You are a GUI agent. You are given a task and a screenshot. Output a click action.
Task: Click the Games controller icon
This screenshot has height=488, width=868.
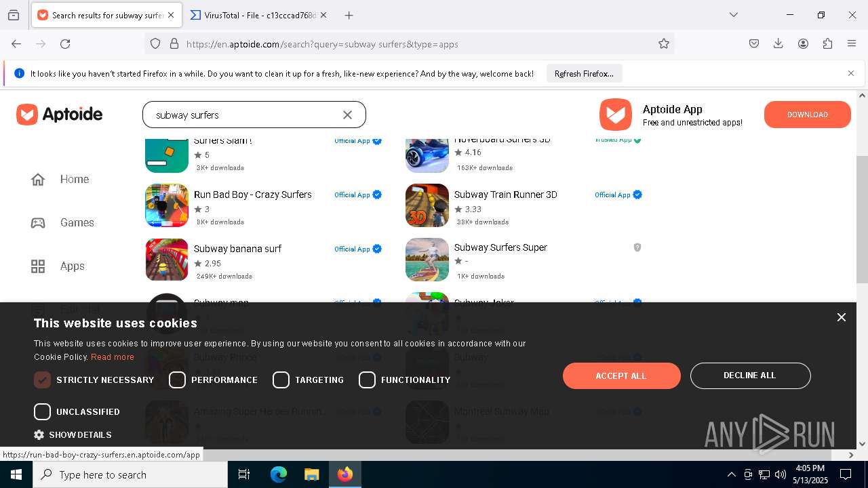pos(38,222)
